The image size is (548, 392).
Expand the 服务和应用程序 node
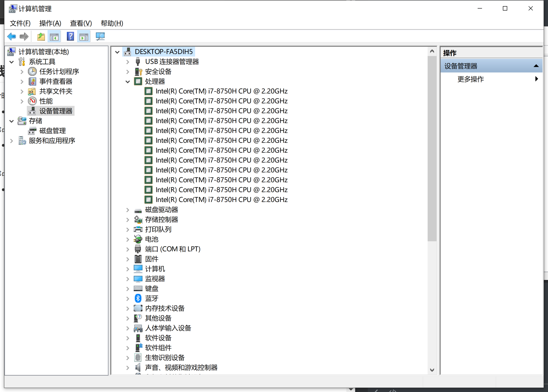(11, 141)
